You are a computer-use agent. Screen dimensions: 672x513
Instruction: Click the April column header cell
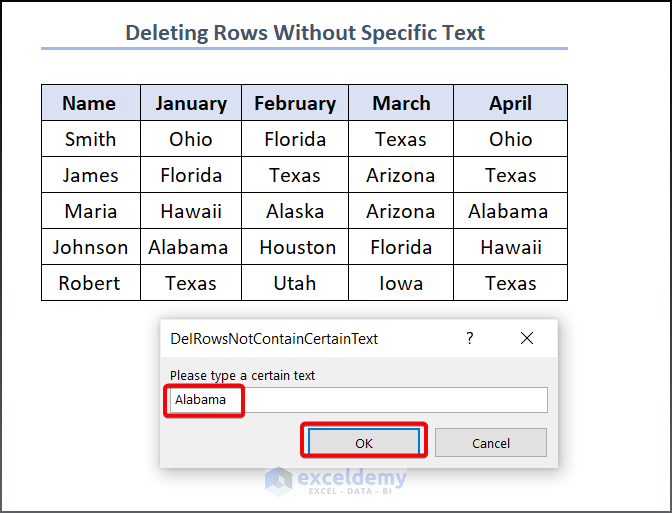pos(510,103)
